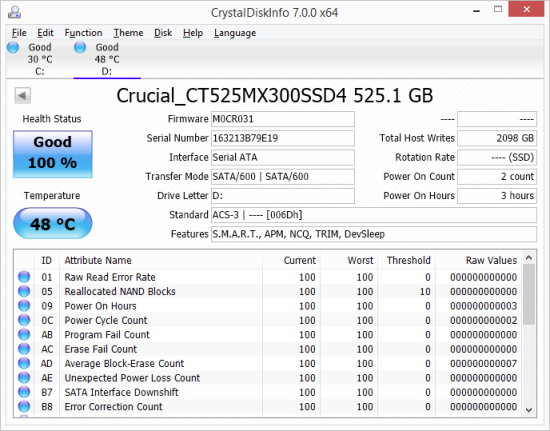Click the scroll up arrow in attribute list
Image resolution: width=550 pixels, height=431 pixels.
point(529,258)
